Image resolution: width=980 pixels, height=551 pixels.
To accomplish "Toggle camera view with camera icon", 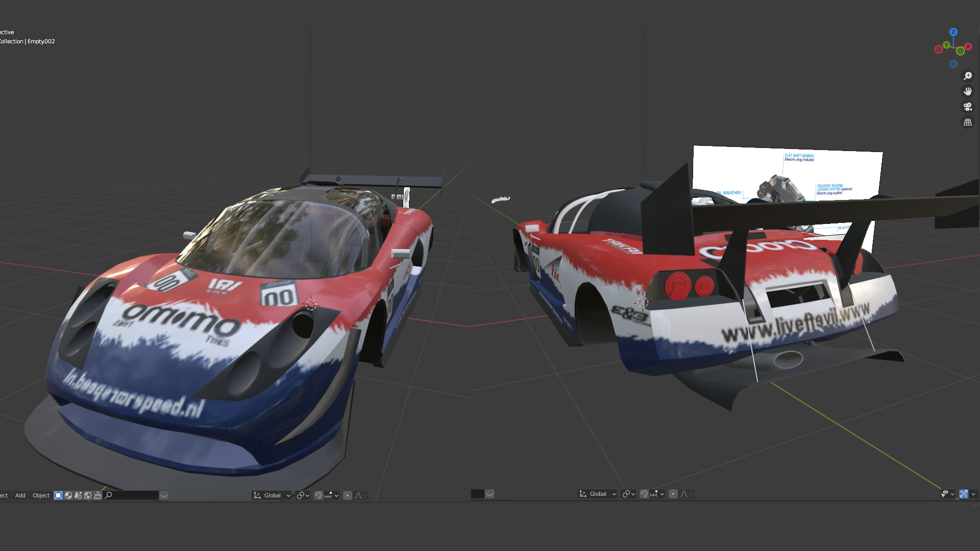I will 968,107.
